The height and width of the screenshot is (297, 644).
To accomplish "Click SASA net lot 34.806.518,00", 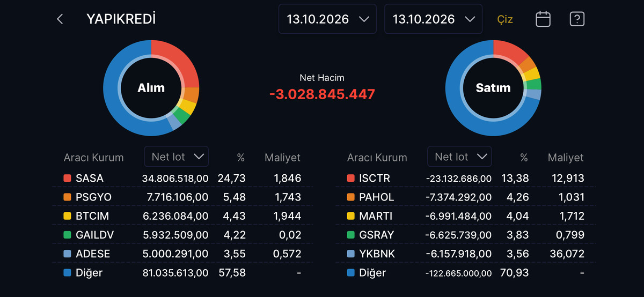I will (x=175, y=178).
